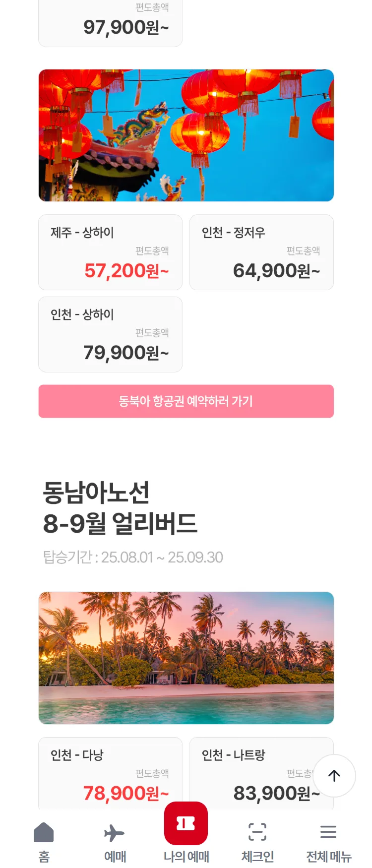Click the red lanterns banner image
The image size is (372, 868).
[186, 135]
